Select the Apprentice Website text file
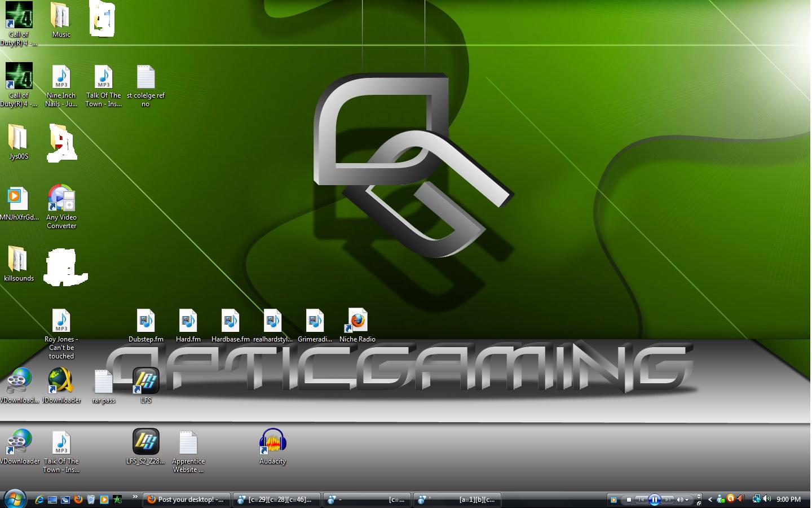The height and width of the screenshot is (508, 812). (188, 451)
